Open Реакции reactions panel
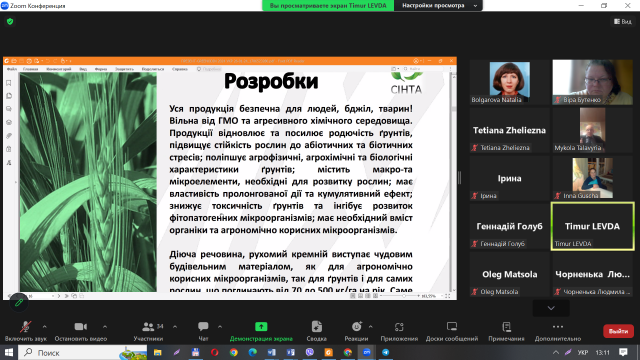Viewport: 640px width, 360px height. tap(356, 331)
